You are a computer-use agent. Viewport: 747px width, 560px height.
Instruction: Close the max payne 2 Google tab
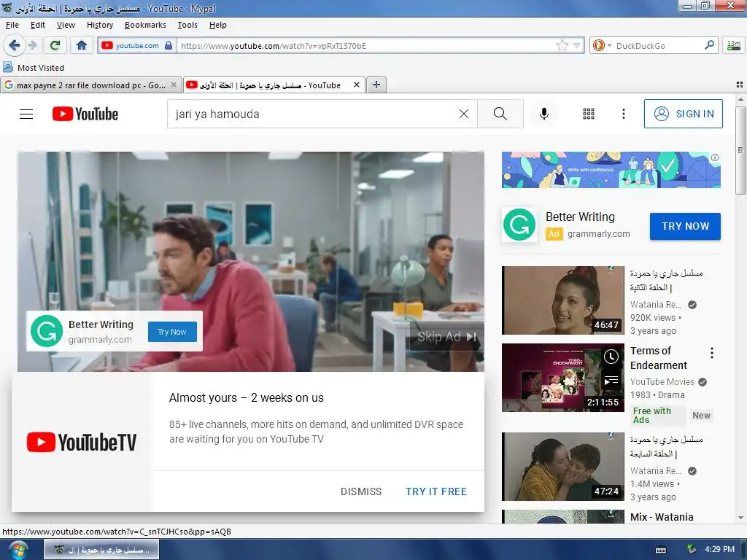(x=174, y=85)
